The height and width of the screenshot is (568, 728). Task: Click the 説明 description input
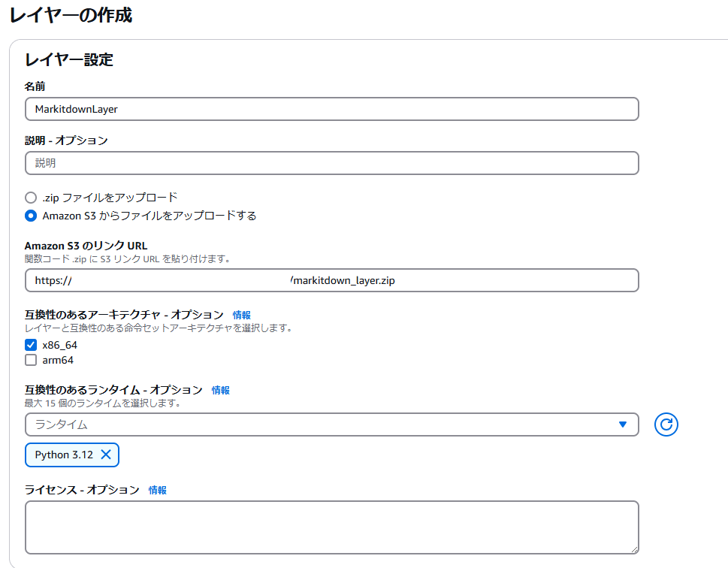(331, 162)
